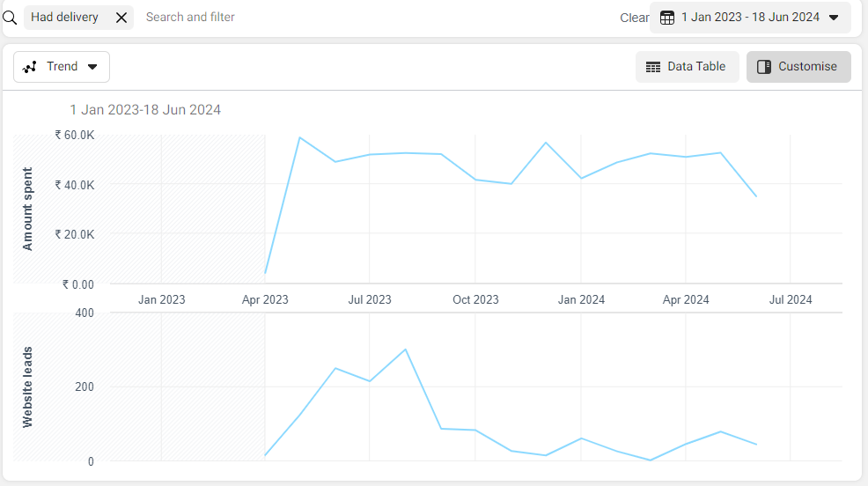Click the Amount spent peak near May 2023
This screenshot has width=868, height=486.
300,137
